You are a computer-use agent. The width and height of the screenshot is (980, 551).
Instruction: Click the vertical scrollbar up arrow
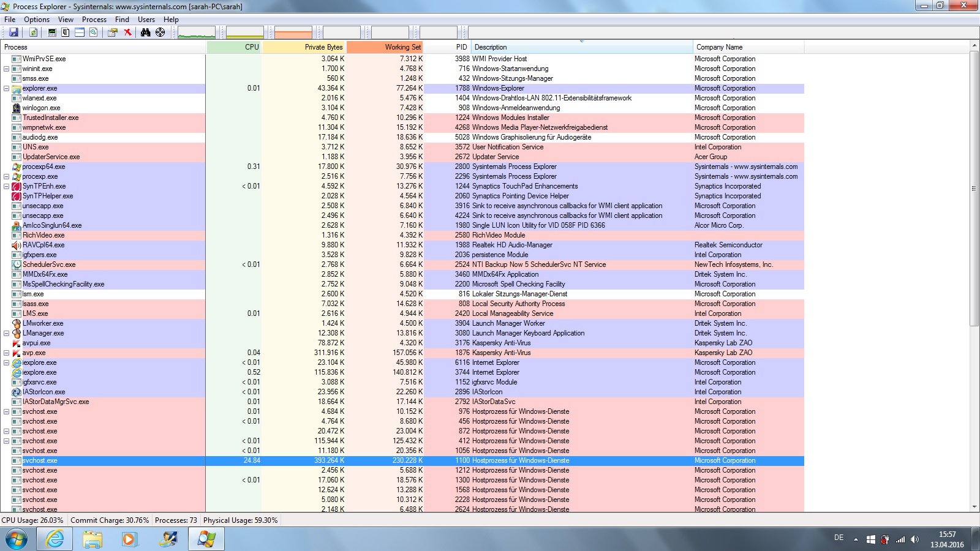pyautogui.click(x=974, y=47)
